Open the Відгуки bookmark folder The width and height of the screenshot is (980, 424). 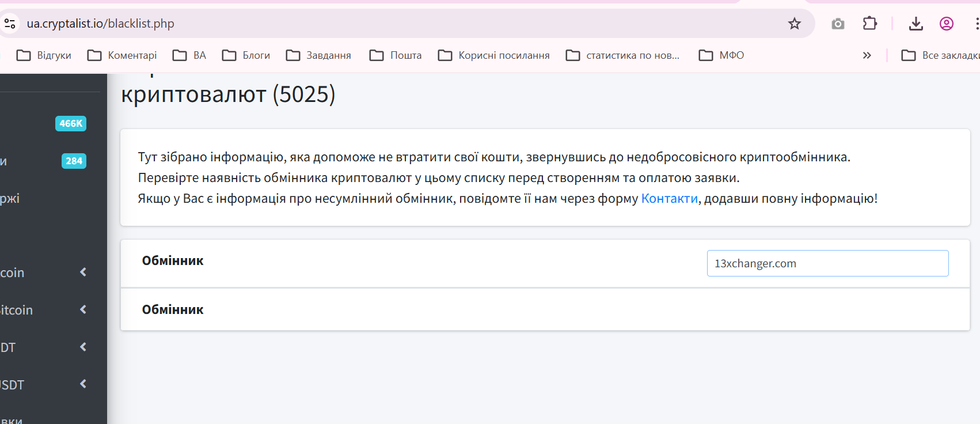click(44, 55)
